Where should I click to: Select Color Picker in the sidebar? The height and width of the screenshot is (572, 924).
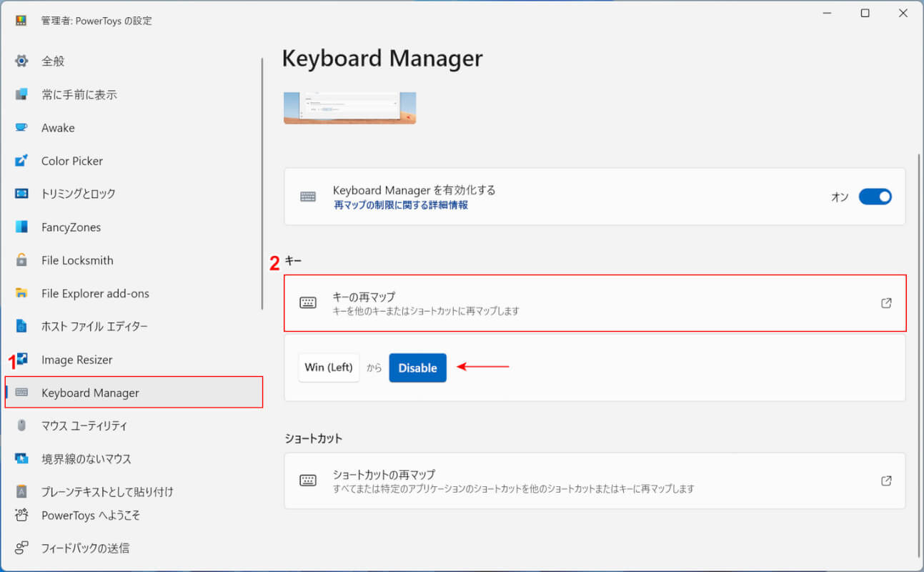pos(134,161)
